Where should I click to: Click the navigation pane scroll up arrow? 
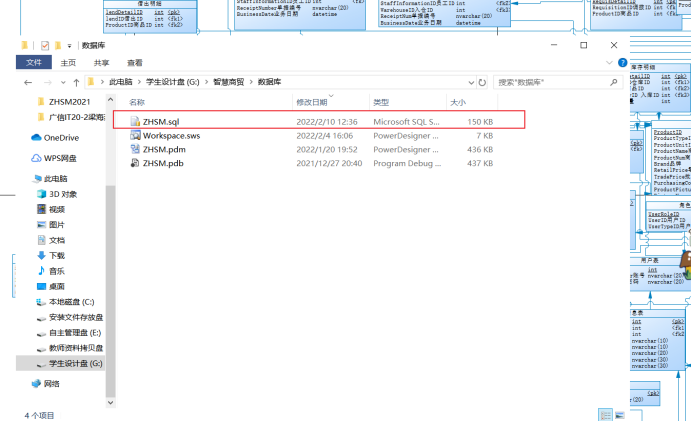110,100
